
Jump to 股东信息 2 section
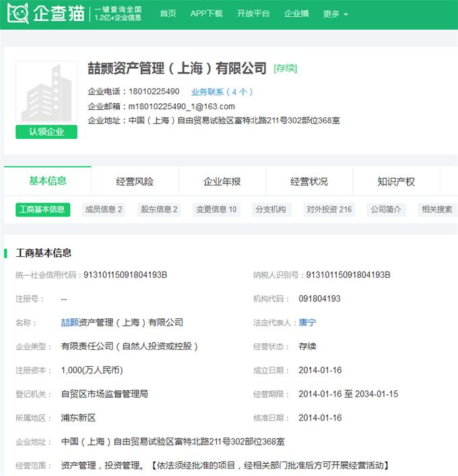point(159,210)
